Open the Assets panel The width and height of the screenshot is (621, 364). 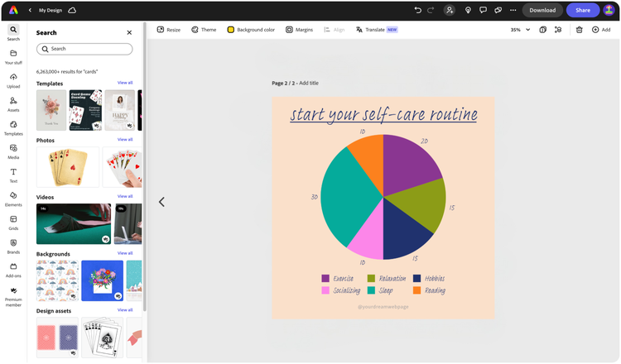click(x=13, y=104)
